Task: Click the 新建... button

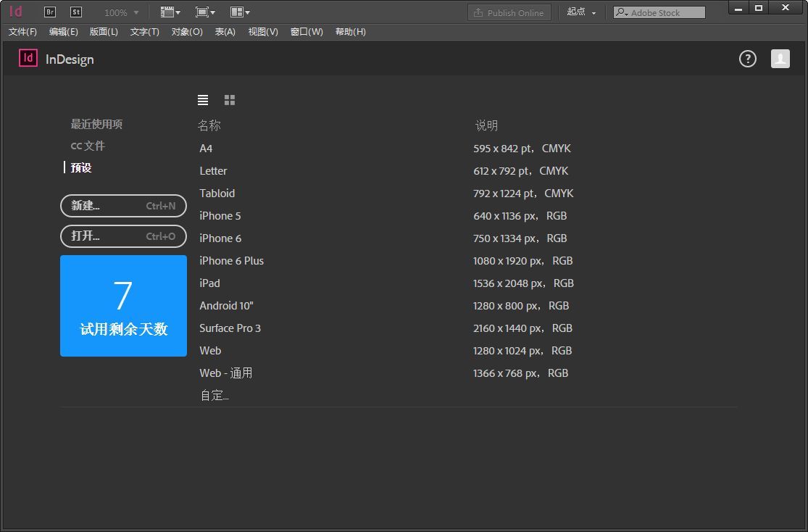Action: (x=123, y=206)
